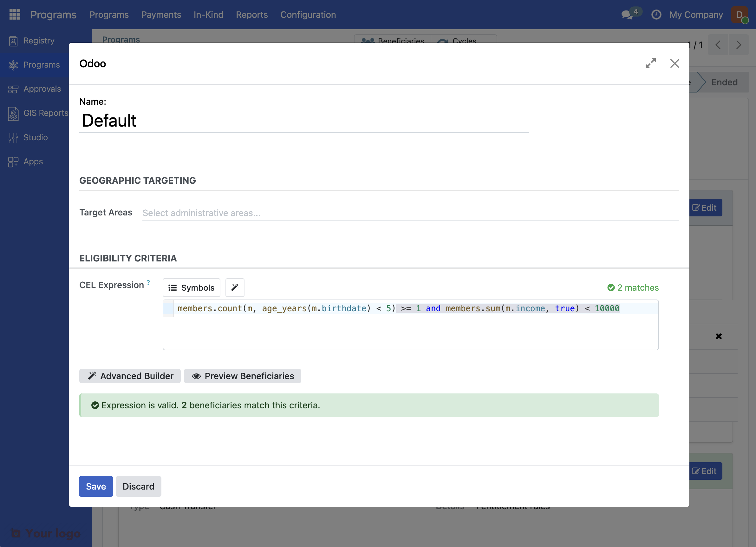Discard the changes
The image size is (756, 547).
(x=138, y=486)
